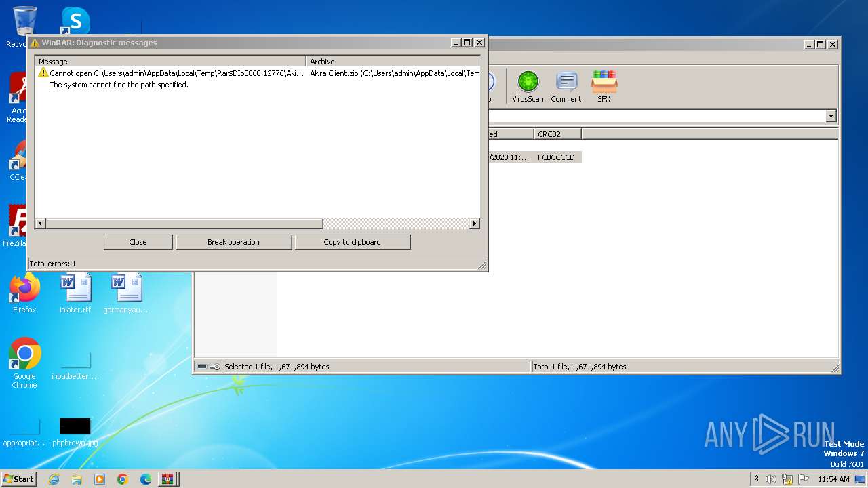Click the taskbar clock showing 11:54 AM

point(833,479)
